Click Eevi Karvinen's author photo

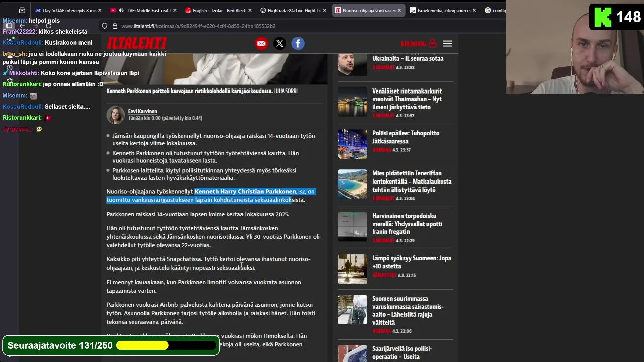coord(115,115)
